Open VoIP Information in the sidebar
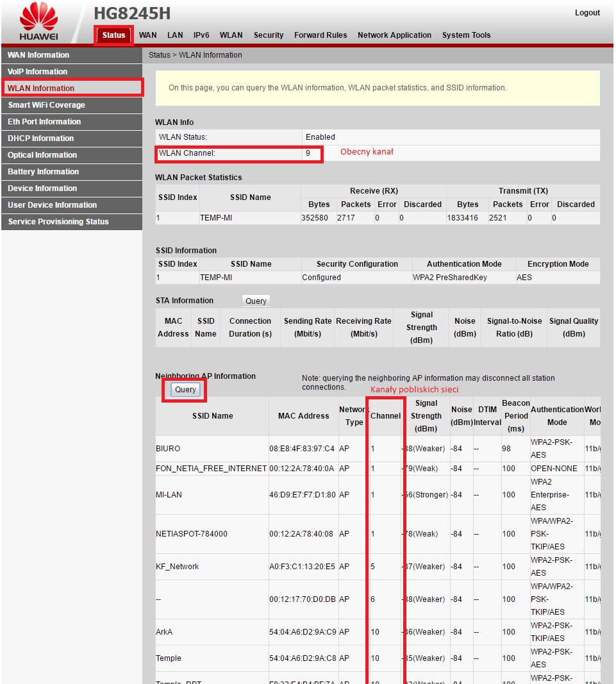Image resolution: width=616 pixels, height=684 pixels. 72,72
